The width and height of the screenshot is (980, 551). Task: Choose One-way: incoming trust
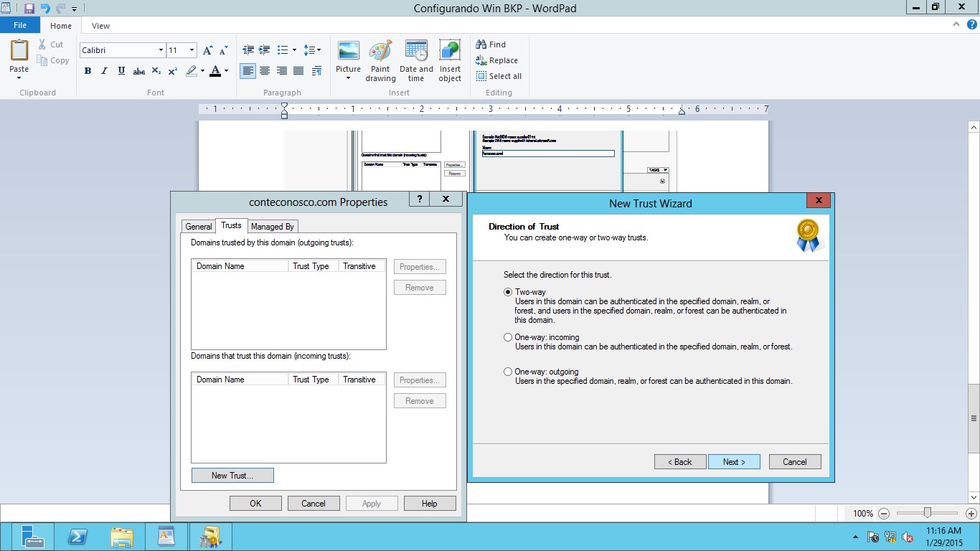(x=508, y=337)
